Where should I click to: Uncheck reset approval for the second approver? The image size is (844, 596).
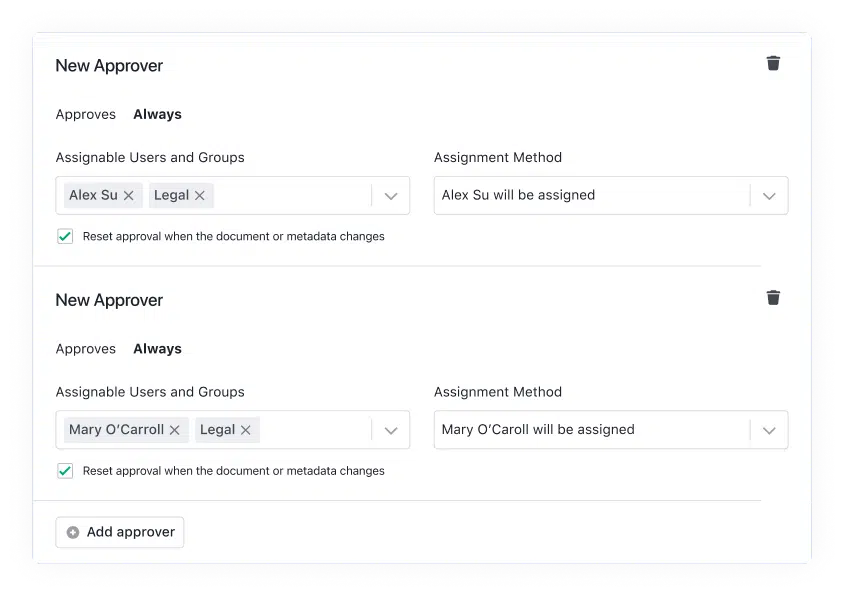click(65, 470)
